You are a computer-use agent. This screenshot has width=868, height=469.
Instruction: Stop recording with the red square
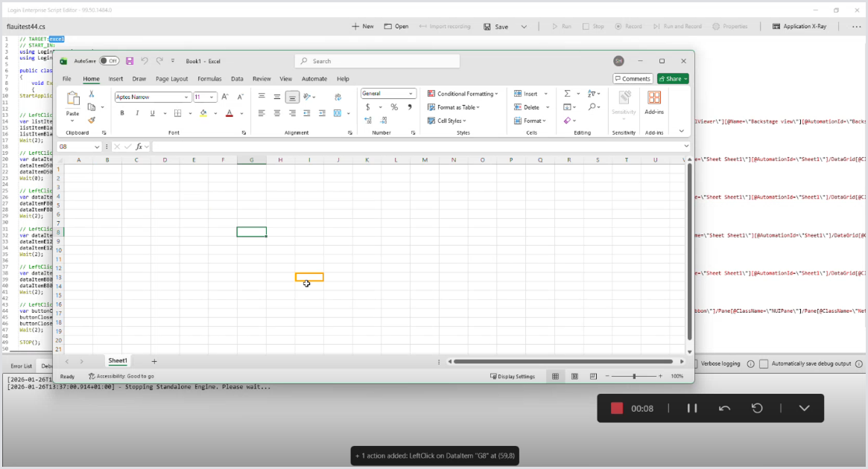616,408
